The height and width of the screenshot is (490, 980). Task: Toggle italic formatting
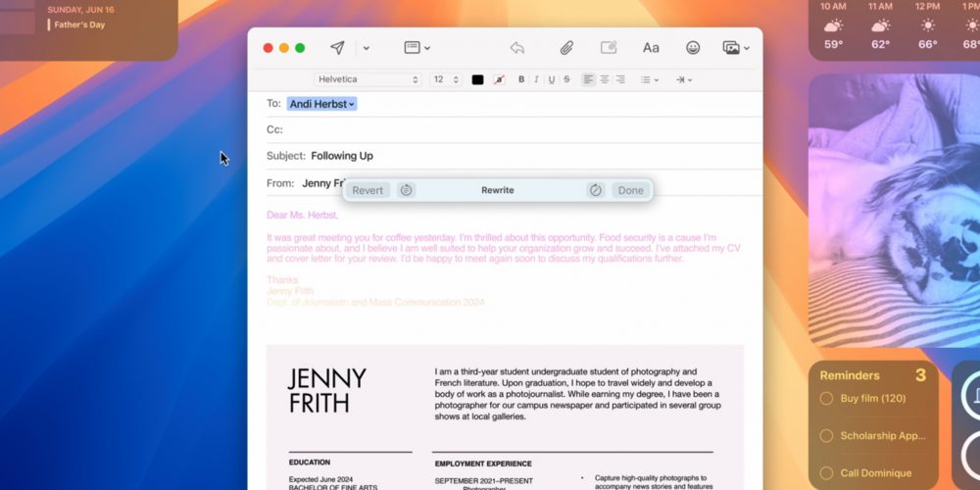click(536, 79)
